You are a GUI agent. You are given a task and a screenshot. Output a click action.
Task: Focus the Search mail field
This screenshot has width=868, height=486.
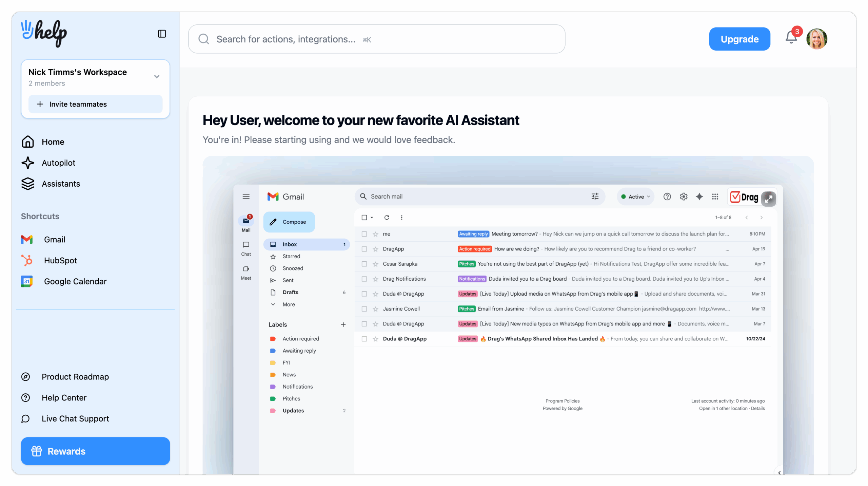(479, 197)
